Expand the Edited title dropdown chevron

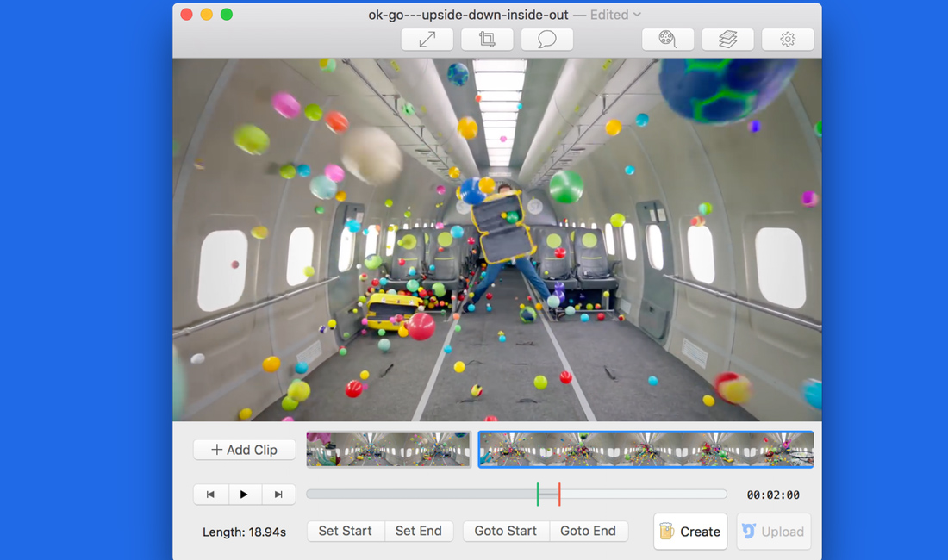[x=637, y=15]
